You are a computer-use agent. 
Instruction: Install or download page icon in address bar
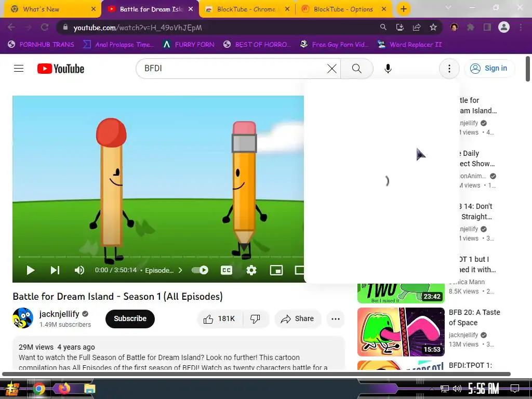pyautogui.click(x=400, y=27)
